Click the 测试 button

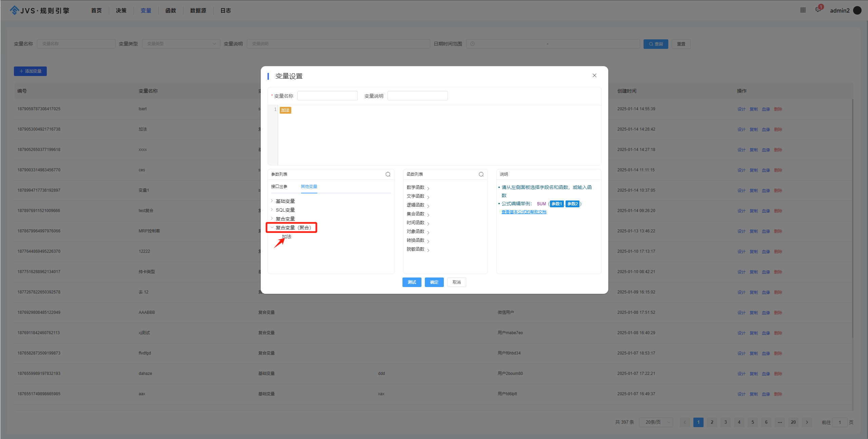412,282
